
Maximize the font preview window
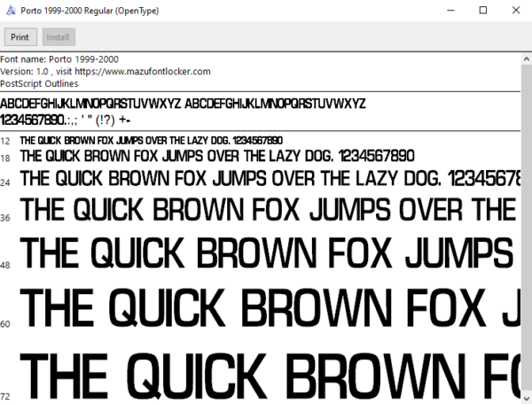[x=483, y=11]
